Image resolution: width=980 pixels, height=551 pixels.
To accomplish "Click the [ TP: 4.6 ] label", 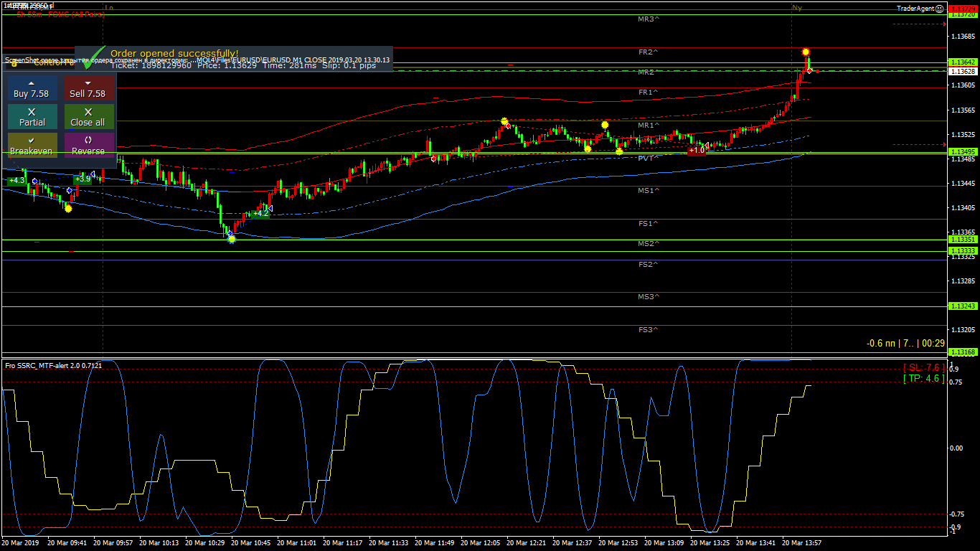I will pos(924,378).
